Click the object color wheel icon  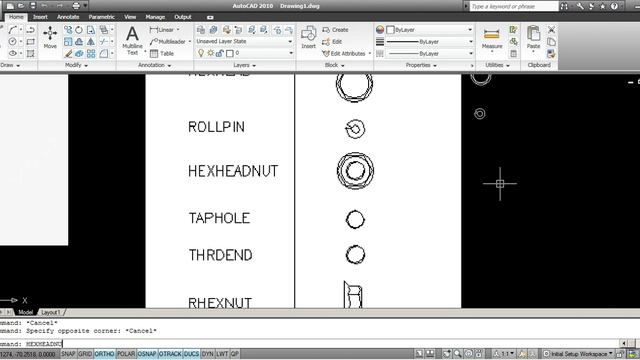pos(380,30)
